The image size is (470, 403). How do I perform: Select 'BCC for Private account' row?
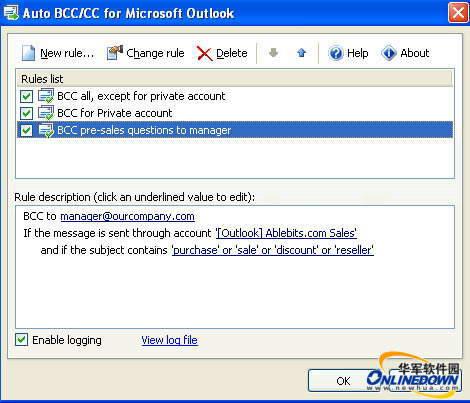click(x=235, y=113)
